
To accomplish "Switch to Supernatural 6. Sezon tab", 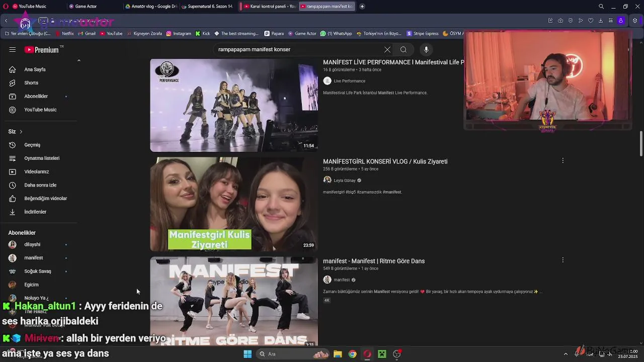I will 206,7.
